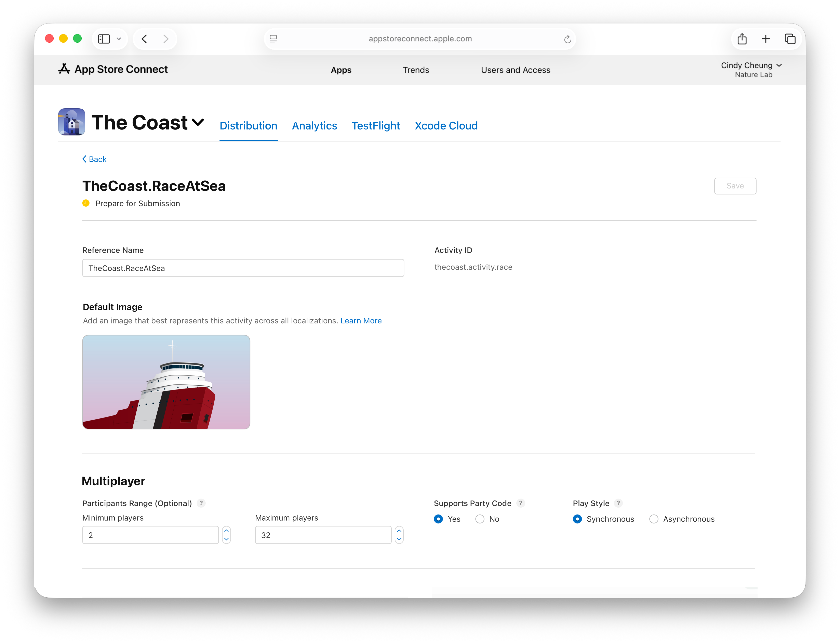Viewport: 840px width, 643px height.
Task: Open a new browser tab
Action: click(766, 39)
